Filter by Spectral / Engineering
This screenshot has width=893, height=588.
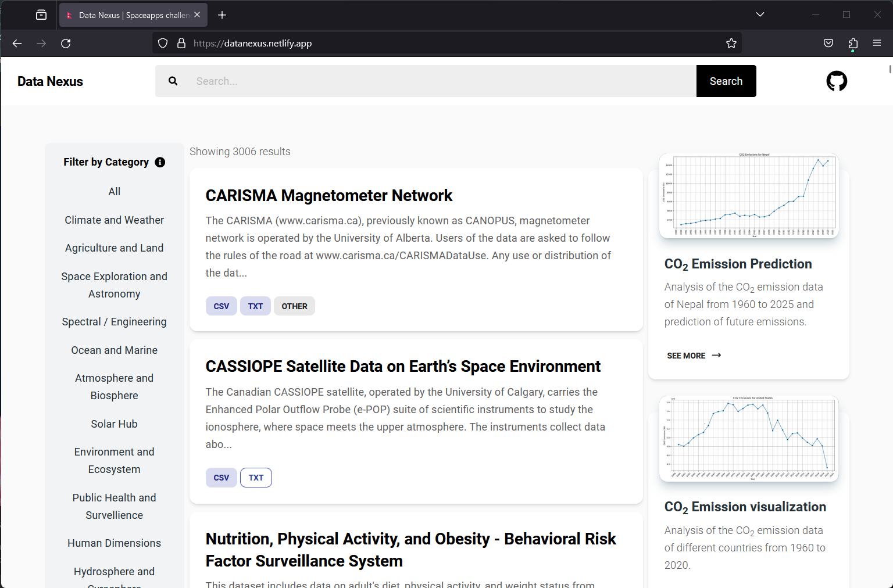point(115,322)
